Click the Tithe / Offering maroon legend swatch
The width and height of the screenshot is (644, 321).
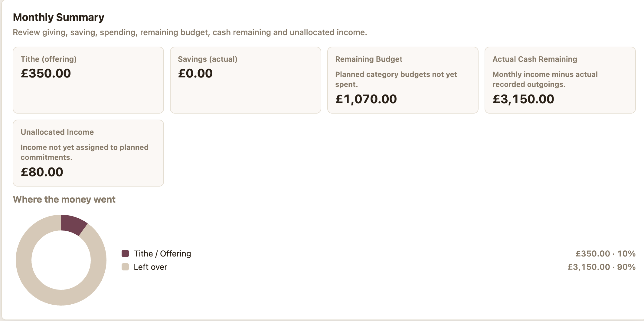tap(125, 253)
